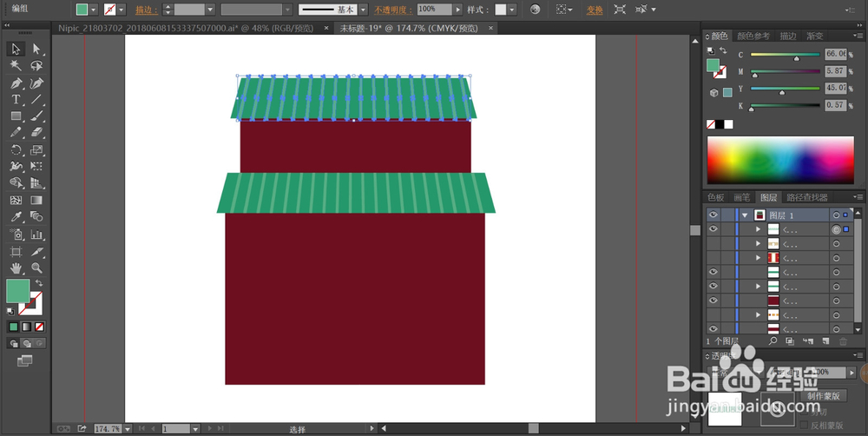Viewport: 868px width, 436px height.
Task: Switch to Nipic_21803702 document tab
Action: pos(186,28)
